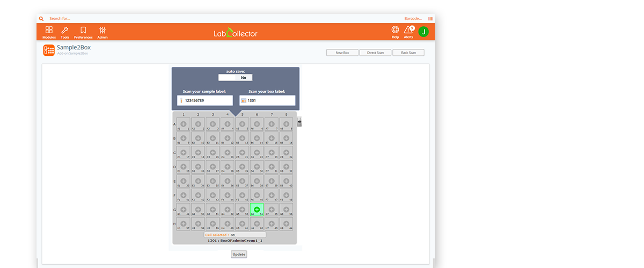
Task: Deselect the green highlighted G6 cell
Action: click(x=257, y=210)
